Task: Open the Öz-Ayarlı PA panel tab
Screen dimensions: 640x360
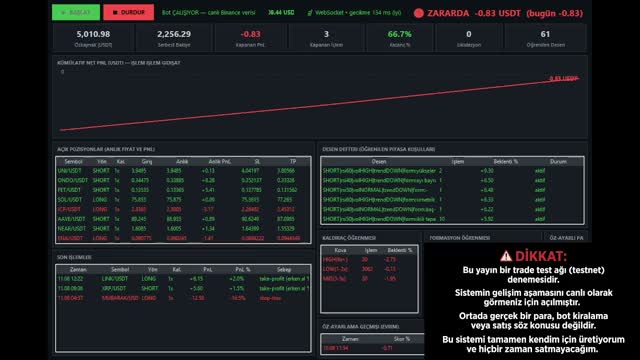Action: [x=566, y=238]
